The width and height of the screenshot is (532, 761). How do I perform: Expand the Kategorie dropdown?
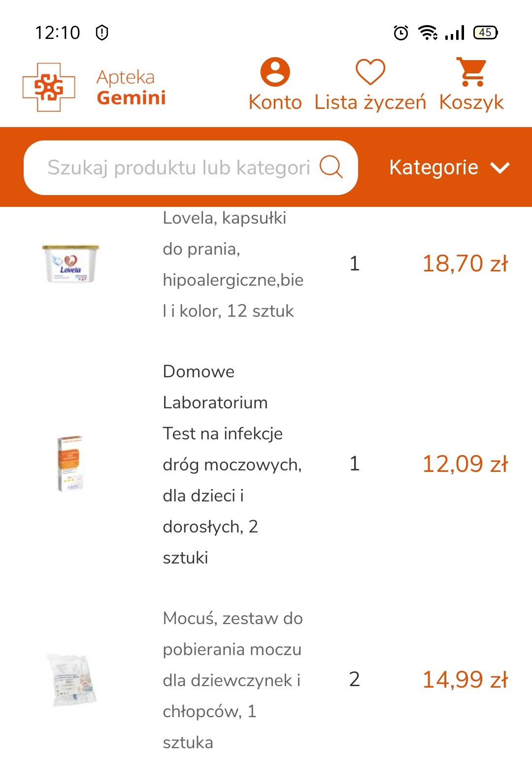(433, 167)
